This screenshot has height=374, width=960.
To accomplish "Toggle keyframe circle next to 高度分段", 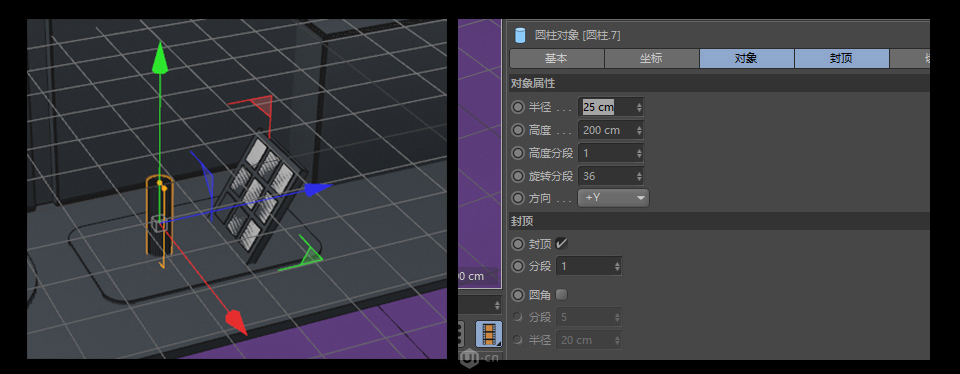I will point(518,153).
